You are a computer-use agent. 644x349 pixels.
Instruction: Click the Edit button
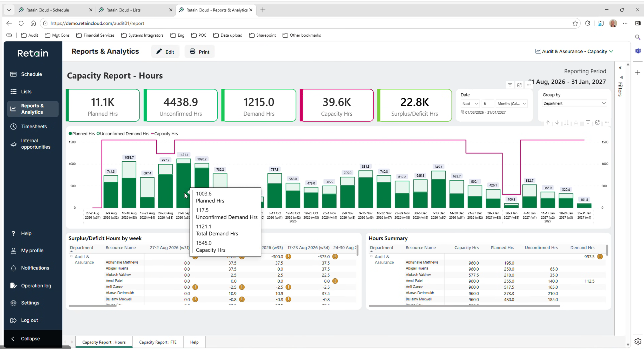click(x=165, y=51)
